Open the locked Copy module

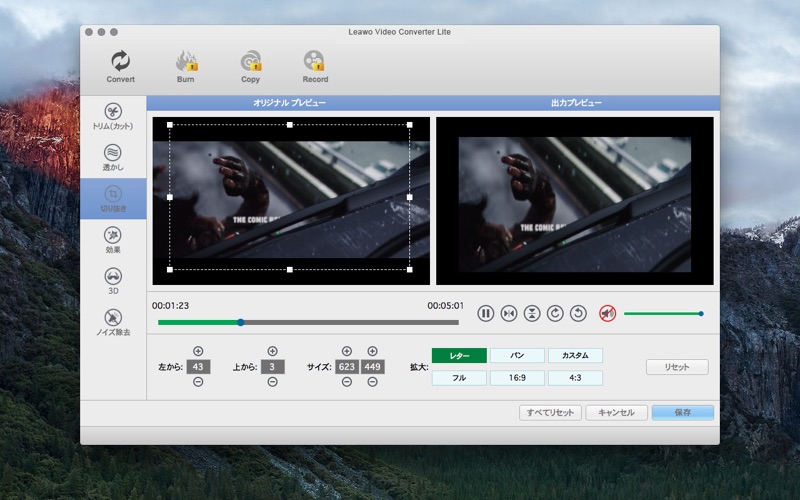pyautogui.click(x=251, y=66)
